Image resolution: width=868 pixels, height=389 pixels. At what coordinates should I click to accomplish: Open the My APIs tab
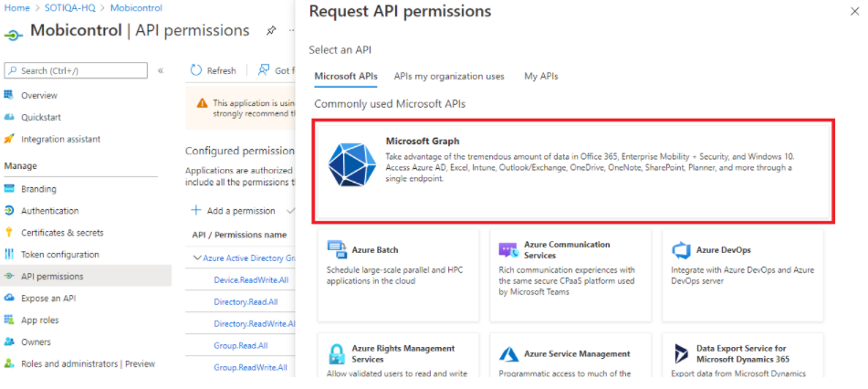540,77
